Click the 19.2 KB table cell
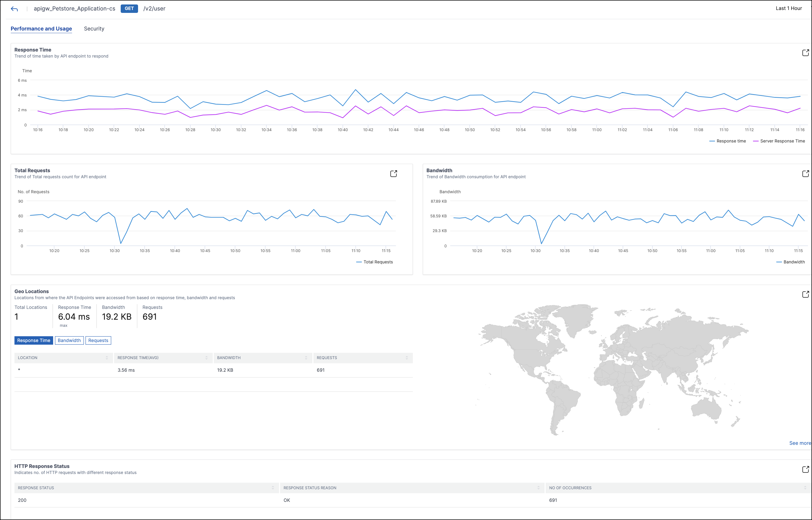812x520 pixels. click(x=225, y=370)
